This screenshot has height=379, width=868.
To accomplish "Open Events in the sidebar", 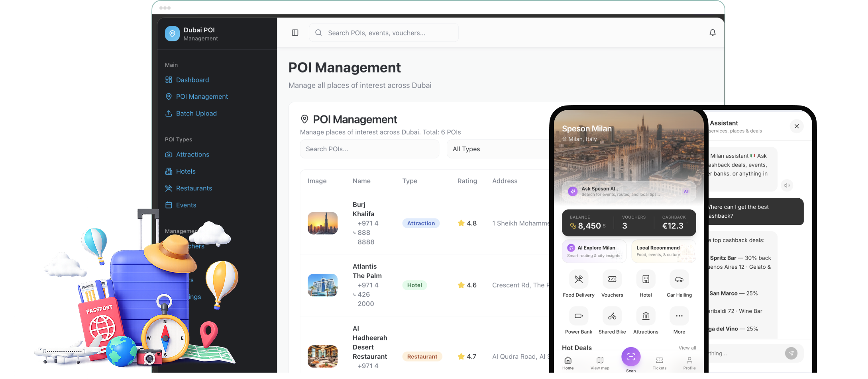I will [181, 205].
